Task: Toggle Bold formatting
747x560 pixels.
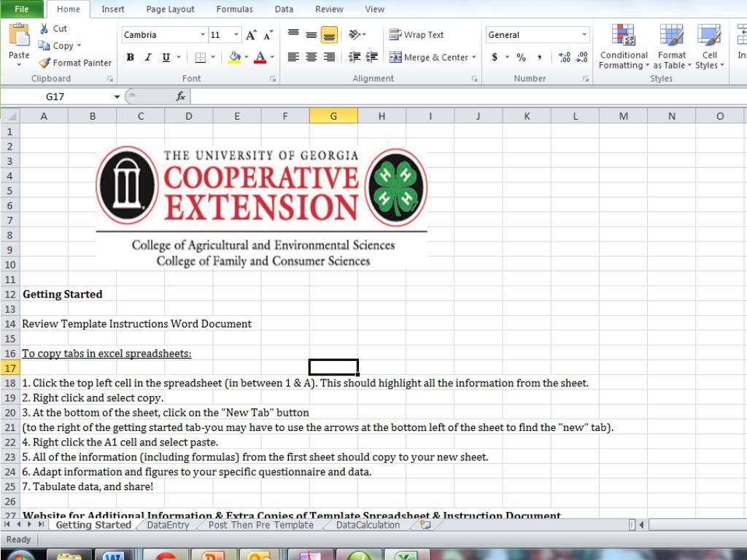Action: click(x=130, y=57)
